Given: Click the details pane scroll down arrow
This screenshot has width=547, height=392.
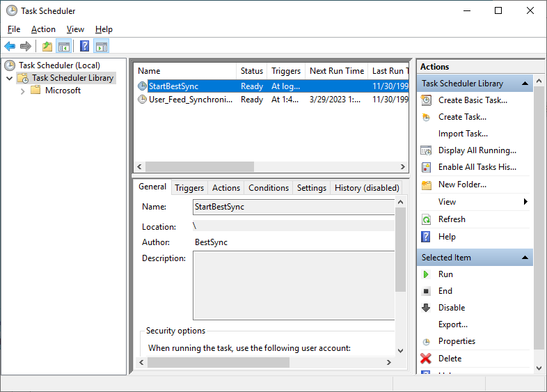Looking at the screenshot, I should pyautogui.click(x=400, y=351).
